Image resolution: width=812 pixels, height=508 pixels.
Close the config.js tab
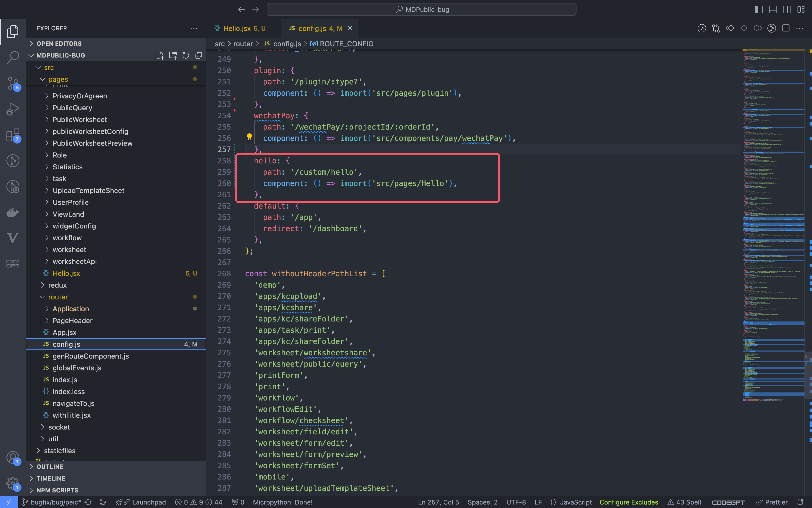350,28
